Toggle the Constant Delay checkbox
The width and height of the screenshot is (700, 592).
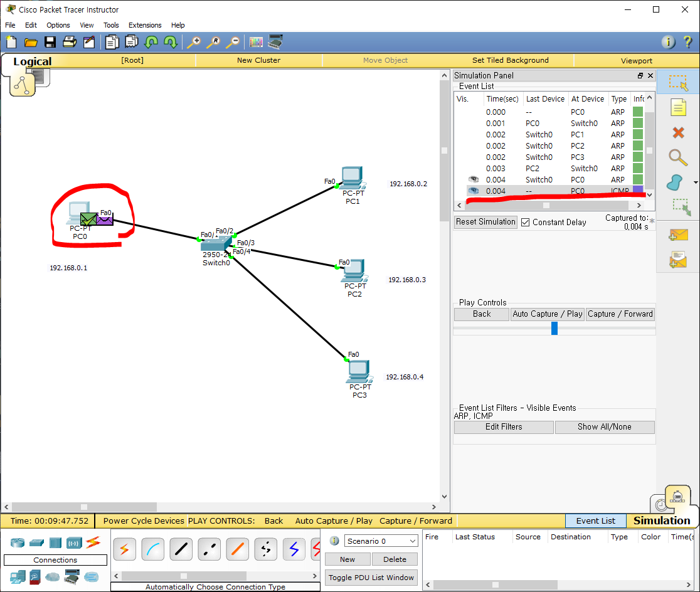tap(526, 223)
